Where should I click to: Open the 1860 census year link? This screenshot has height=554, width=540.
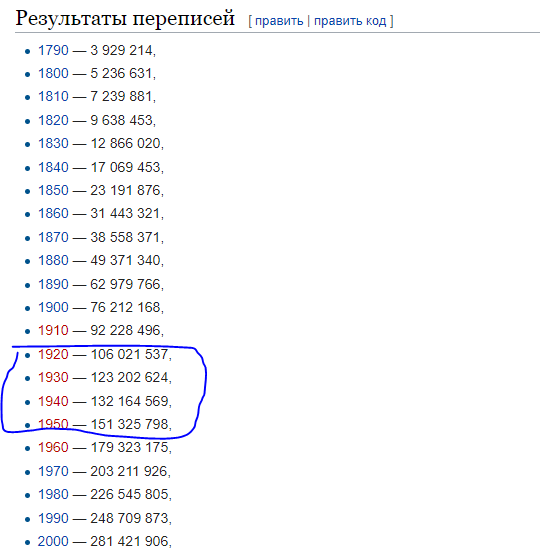pos(53,213)
